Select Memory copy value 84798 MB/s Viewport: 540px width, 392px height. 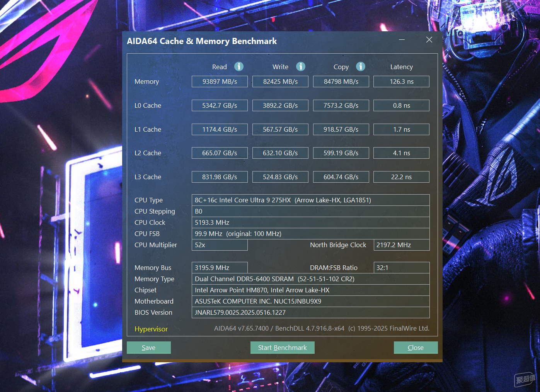pos(341,81)
